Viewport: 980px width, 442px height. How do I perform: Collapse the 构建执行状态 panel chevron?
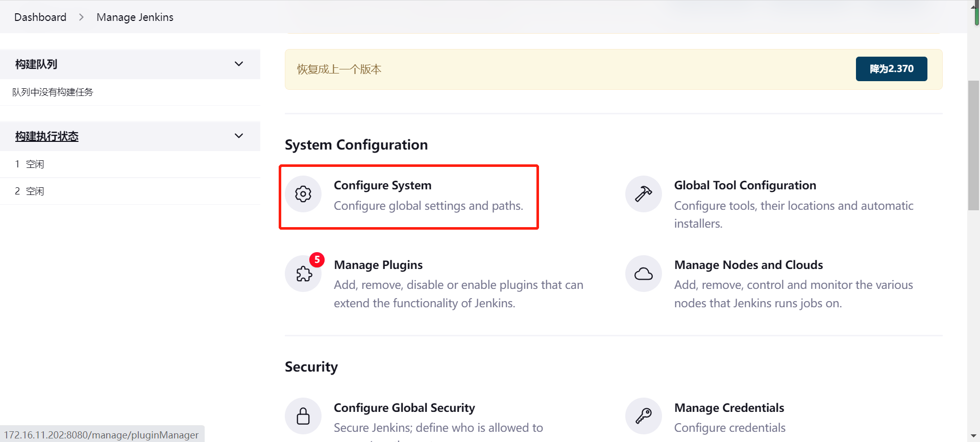tap(238, 136)
